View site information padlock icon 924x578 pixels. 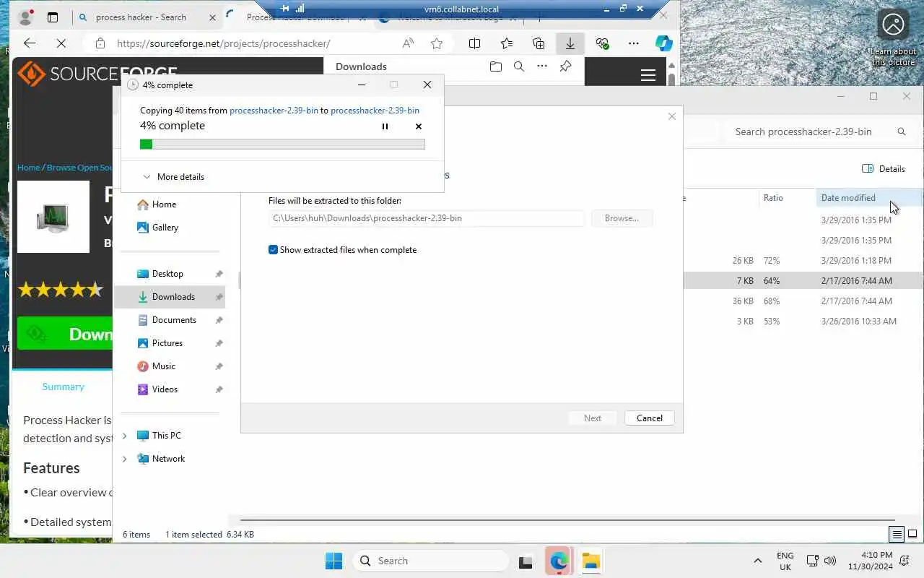tap(100, 43)
